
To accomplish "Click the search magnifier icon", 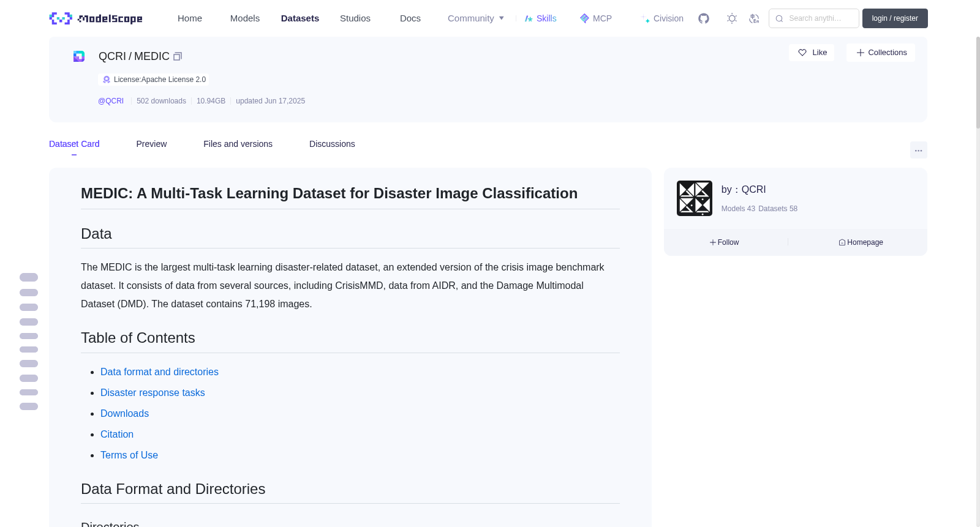I will pyautogui.click(x=780, y=18).
